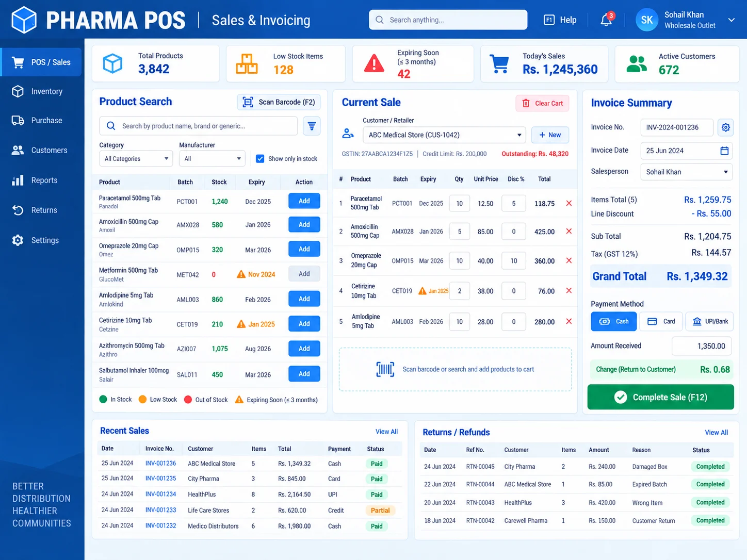The image size is (747, 560).
Task: Click Clear Cart button
Action: pos(542,103)
